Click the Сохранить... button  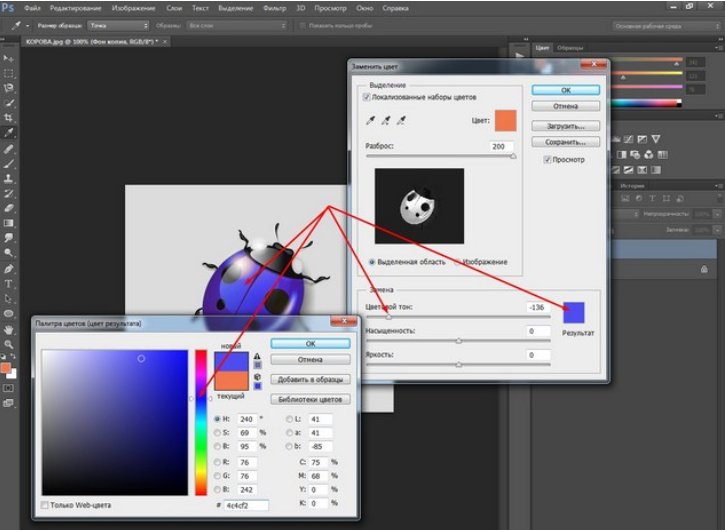(566, 142)
